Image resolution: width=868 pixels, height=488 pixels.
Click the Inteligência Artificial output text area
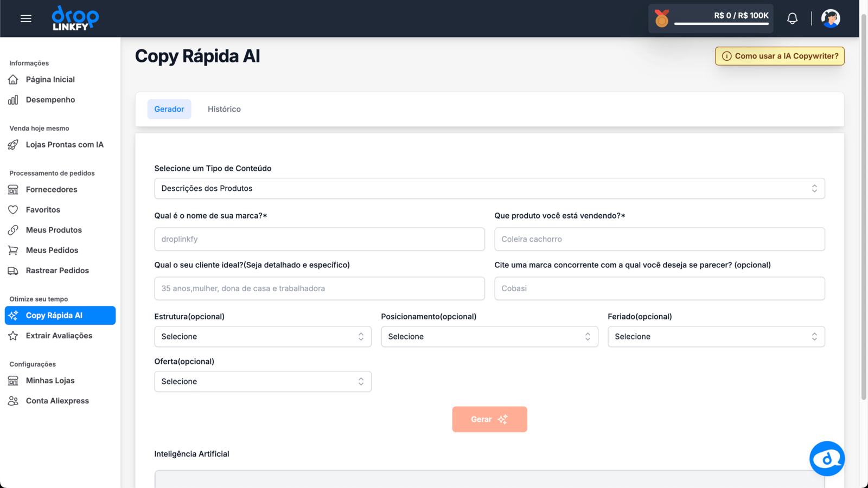click(x=489, y=479)
